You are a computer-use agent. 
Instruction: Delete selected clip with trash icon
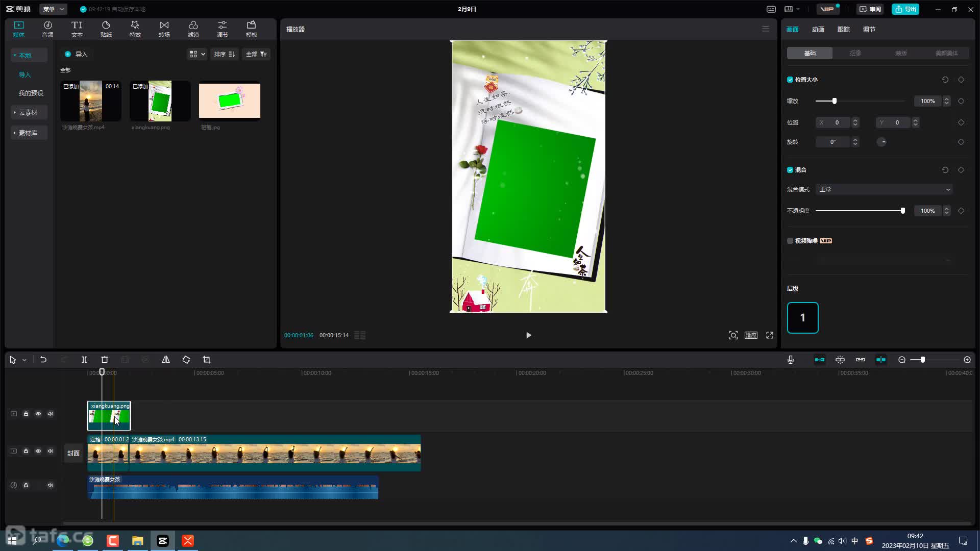coord(105,360)
